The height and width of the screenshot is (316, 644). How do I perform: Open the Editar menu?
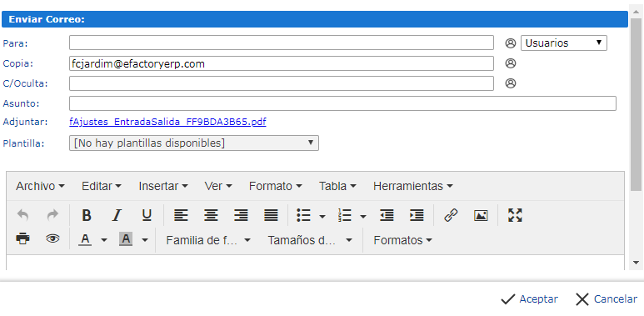[x=102, y=186]
